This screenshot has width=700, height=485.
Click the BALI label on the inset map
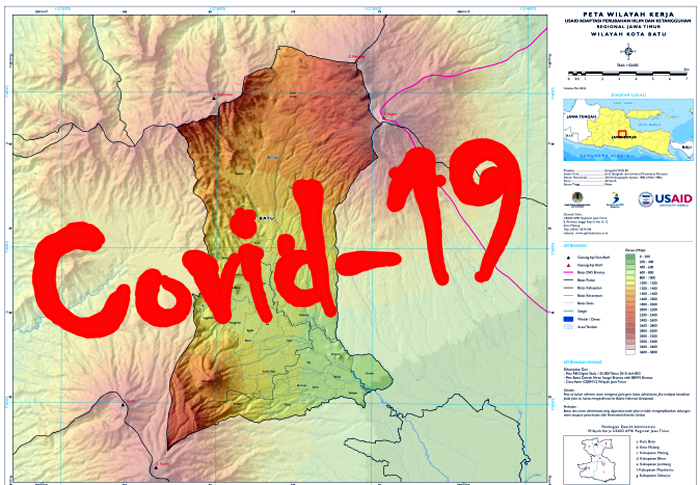tap(687, 147)
